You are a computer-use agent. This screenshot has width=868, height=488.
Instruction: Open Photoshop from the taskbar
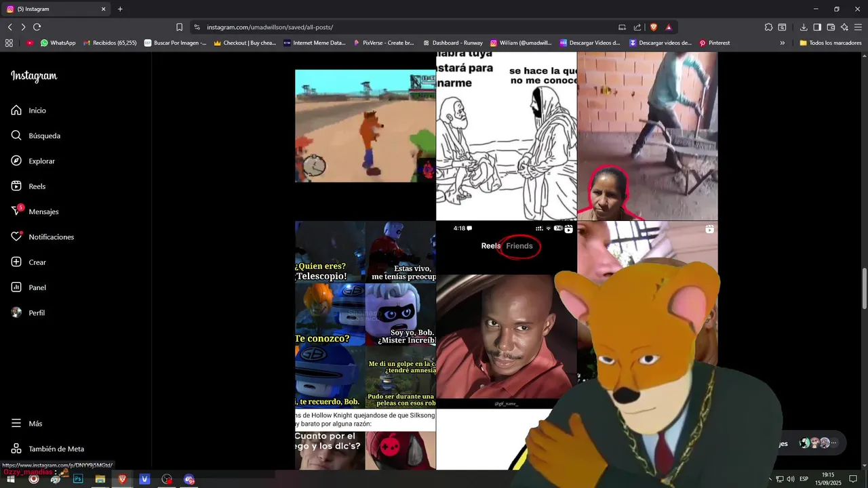coord(78,479)
